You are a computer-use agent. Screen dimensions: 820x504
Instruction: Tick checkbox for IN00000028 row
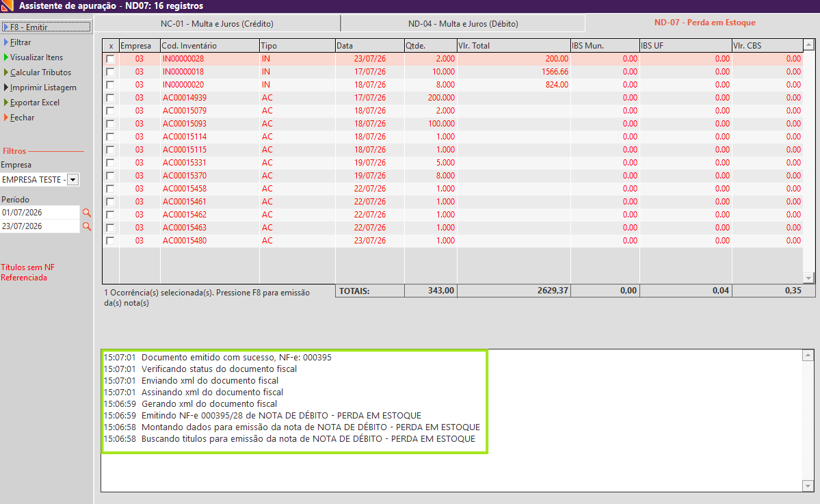point(110,59)
